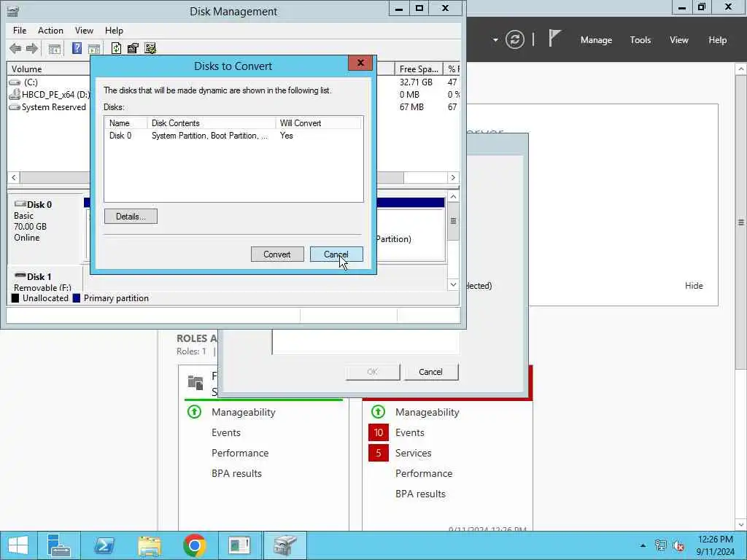Click the Properties toolbar icon in Disk Management
Image resolution: width=747 pixels, height=560 pixels.
click(x=133, y=48)
